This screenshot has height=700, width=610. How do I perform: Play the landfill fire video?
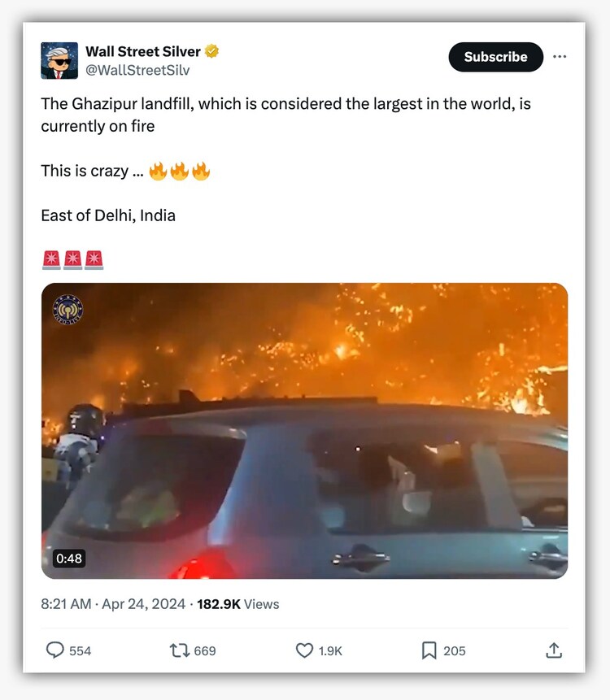[x=304, y=431]
